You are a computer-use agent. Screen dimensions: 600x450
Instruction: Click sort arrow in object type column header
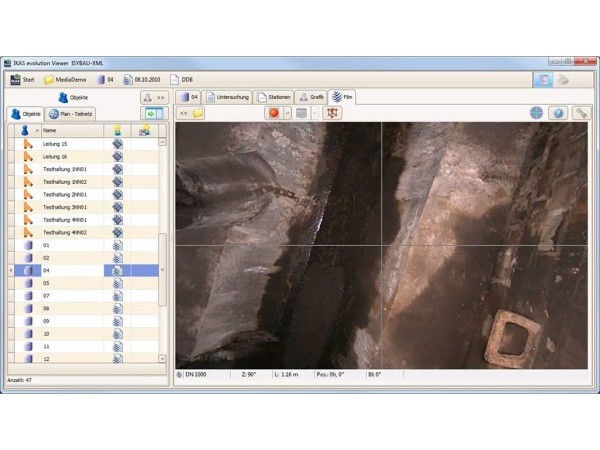click(37, 130)
